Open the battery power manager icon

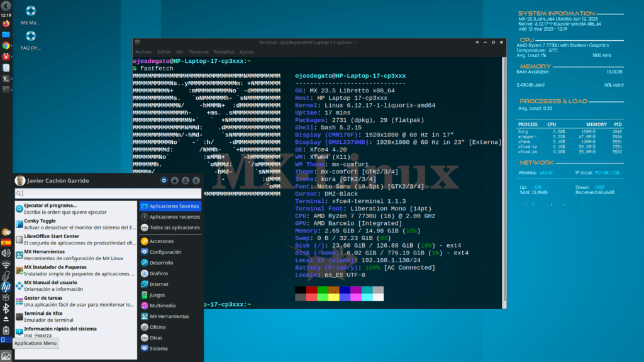(6, 330)
